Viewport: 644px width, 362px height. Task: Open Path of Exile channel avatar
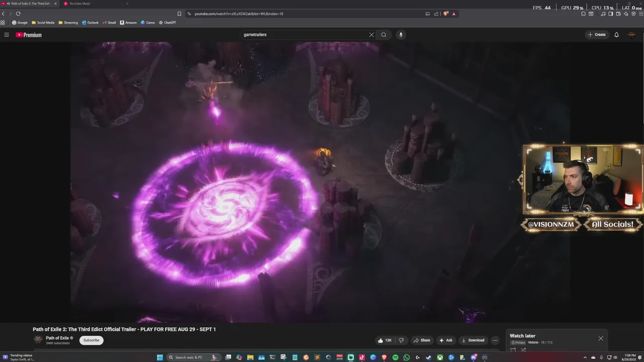coord(38,340)
